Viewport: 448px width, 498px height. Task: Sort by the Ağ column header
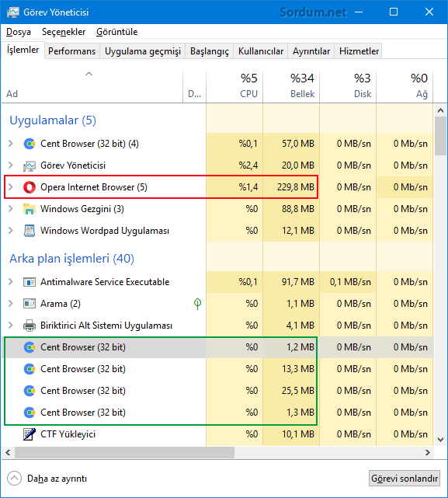coord(405,87)
